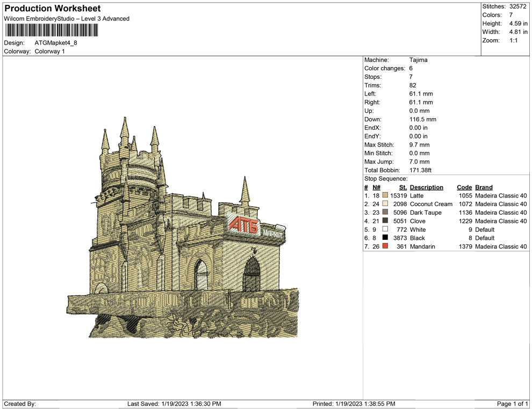Click the Production Worksheet title
The height and width of the screenshot is (409, 532).
[53, 9]
